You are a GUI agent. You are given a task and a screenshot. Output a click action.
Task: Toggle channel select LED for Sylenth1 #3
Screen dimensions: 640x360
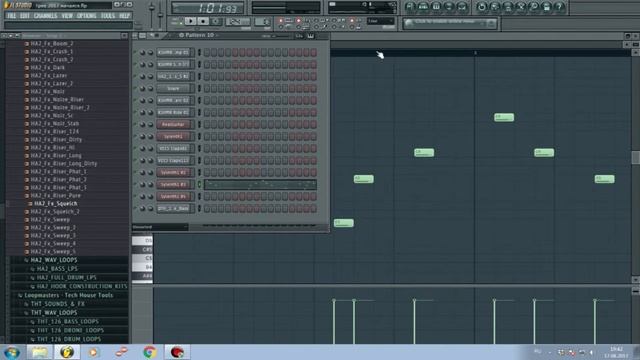pyautogui.click(x=200, y=184)
